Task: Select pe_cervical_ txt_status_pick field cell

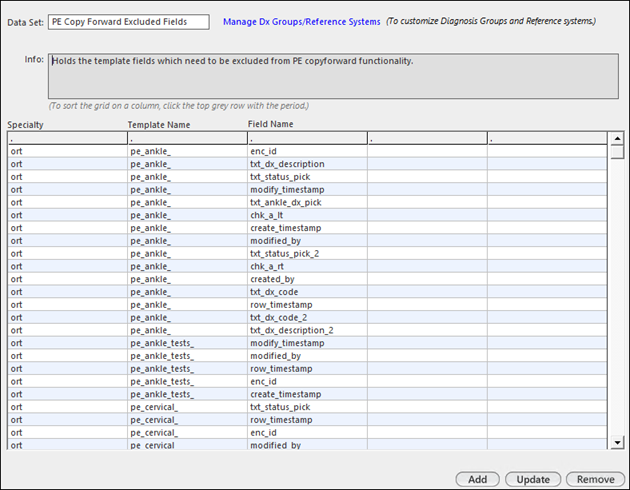Action: [307, 407]
